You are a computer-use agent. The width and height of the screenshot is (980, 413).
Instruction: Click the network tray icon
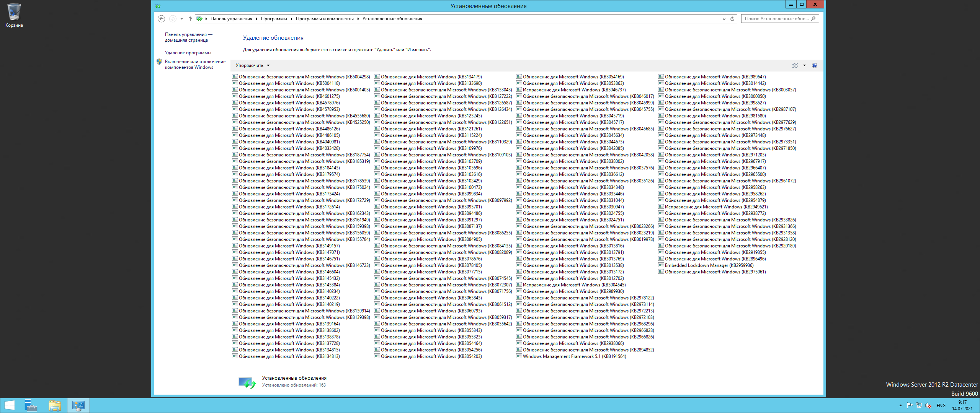pos(919,405)
